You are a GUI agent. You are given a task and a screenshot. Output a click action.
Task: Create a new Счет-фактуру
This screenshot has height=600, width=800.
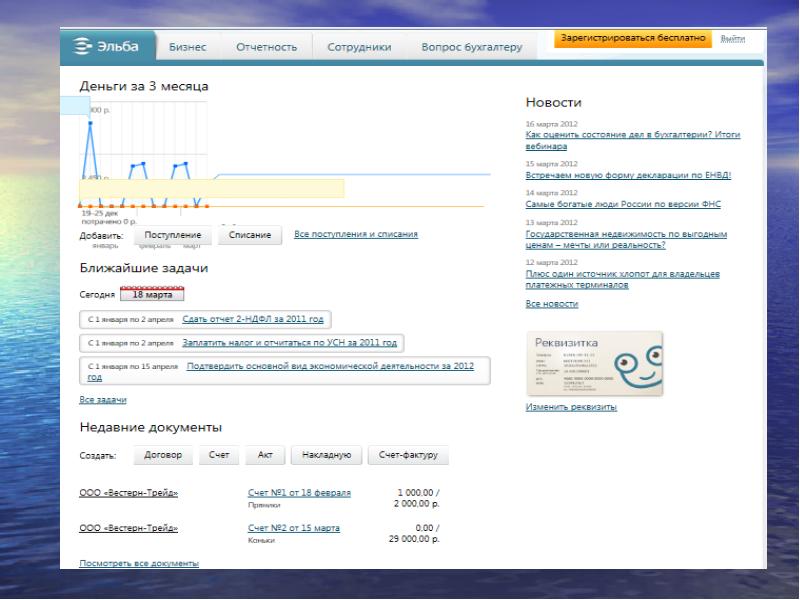(408, 455)
